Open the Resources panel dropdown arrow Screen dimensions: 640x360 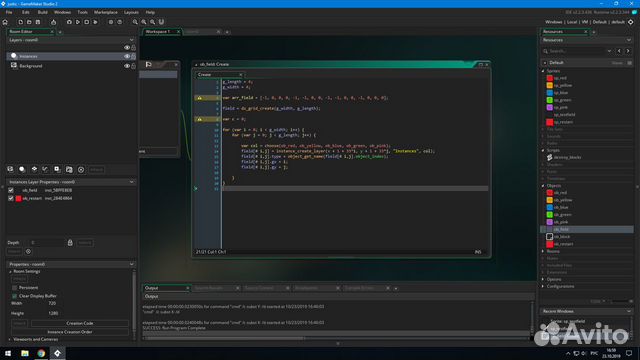pyautogui.click(x=629, y=40)
